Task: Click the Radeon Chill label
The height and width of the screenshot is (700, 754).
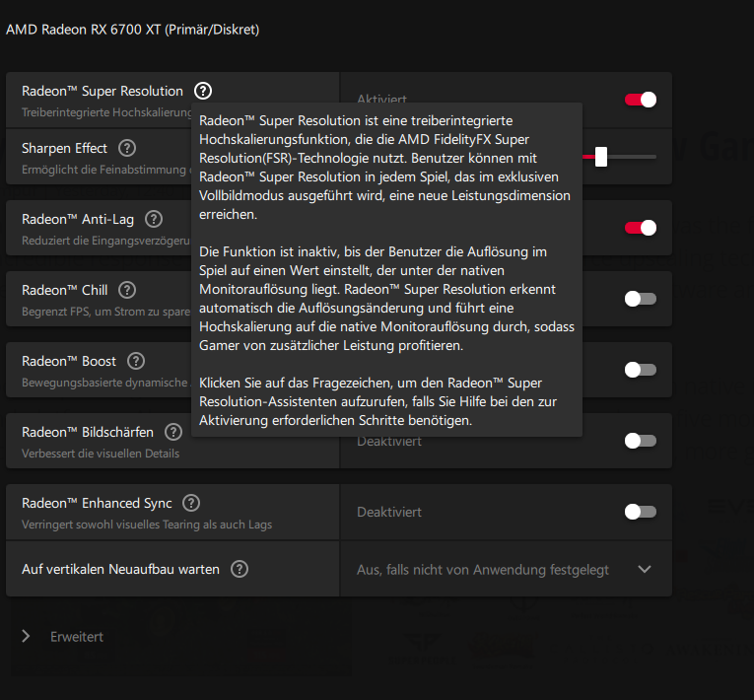Action: coord(64,290)
